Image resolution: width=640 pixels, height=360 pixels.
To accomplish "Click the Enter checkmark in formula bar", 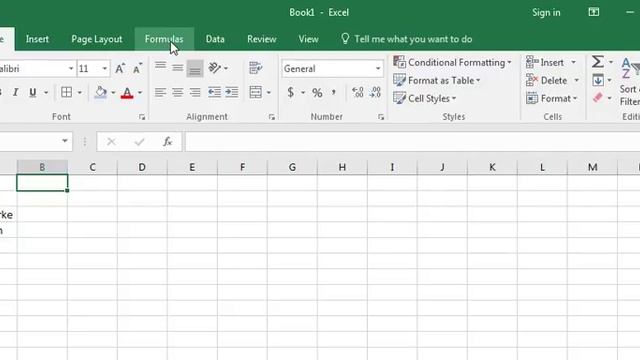I will tap(139, 142).
